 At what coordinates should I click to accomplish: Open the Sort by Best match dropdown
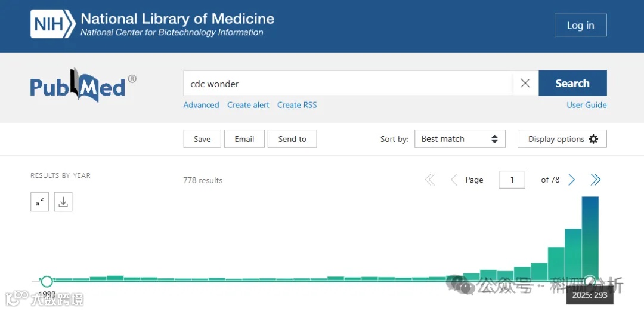click(460, 139)
